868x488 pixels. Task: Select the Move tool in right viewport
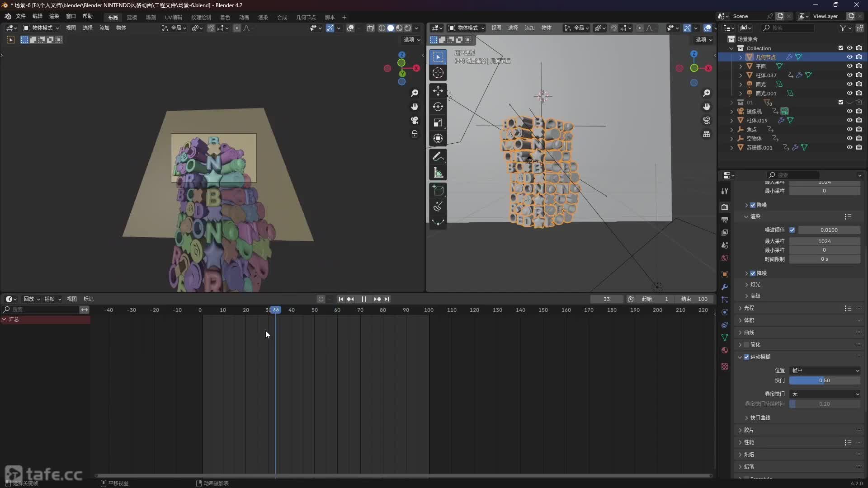point(438,91)
